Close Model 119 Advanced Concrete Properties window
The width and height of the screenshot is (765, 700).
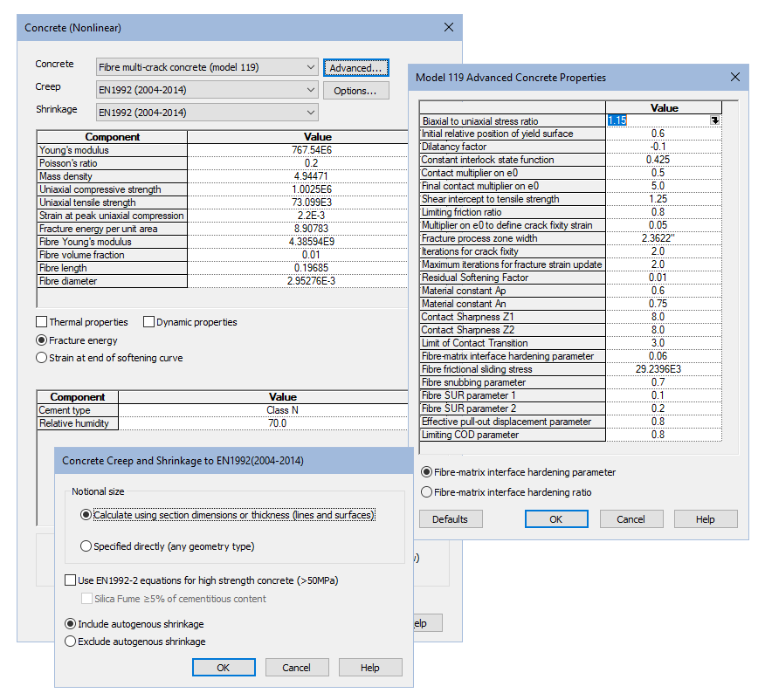point(735,77)
